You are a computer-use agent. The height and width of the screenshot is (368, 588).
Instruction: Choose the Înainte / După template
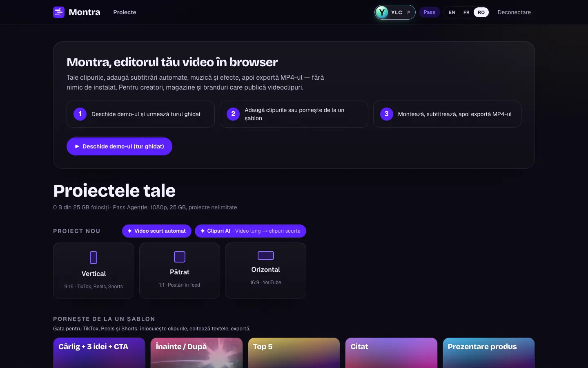tap(197, 353)
